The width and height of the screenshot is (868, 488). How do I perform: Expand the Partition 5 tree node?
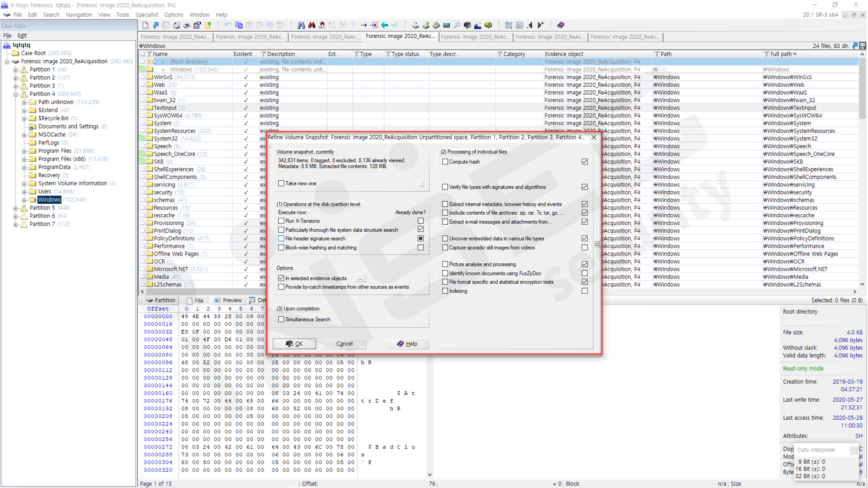coord(16,208)
